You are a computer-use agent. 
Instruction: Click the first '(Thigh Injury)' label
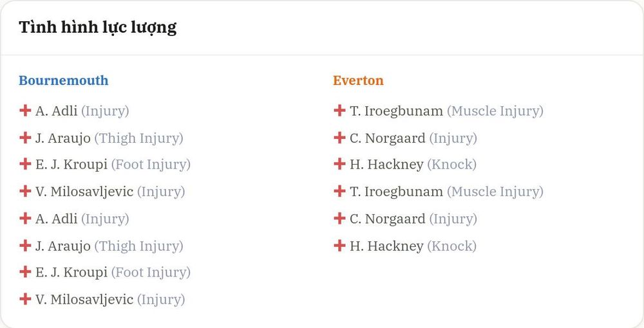point(139,138)
